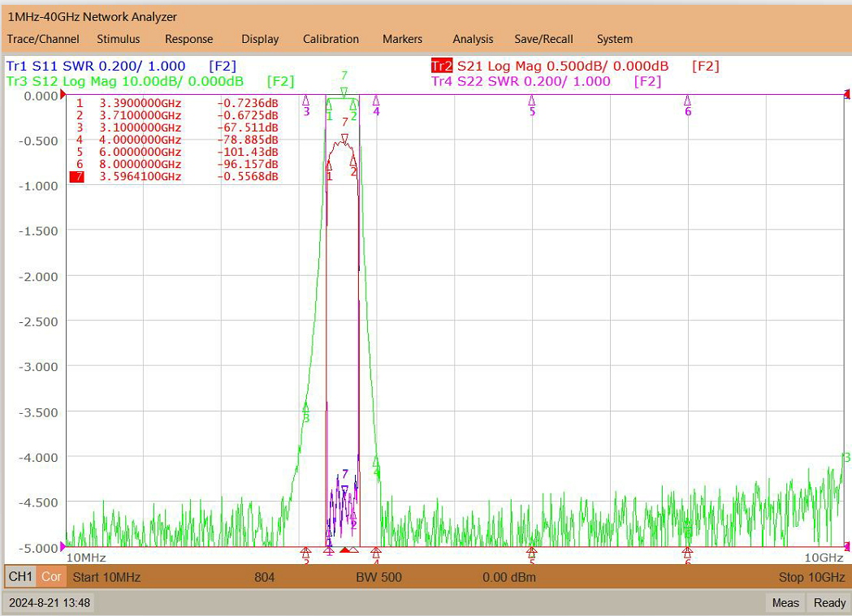Open the Calibration menu
The image size is (852, 616).
pyautogui.click(x=331, y=39)
